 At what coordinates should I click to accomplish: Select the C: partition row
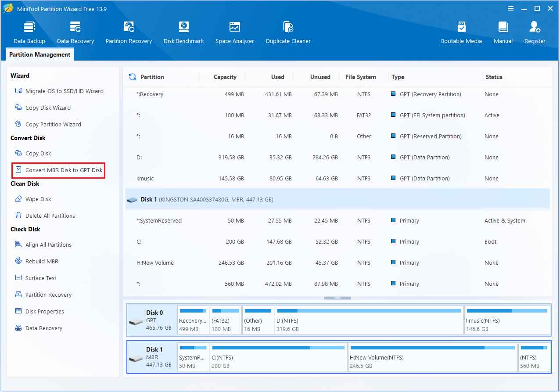click(x=337, y=242)
